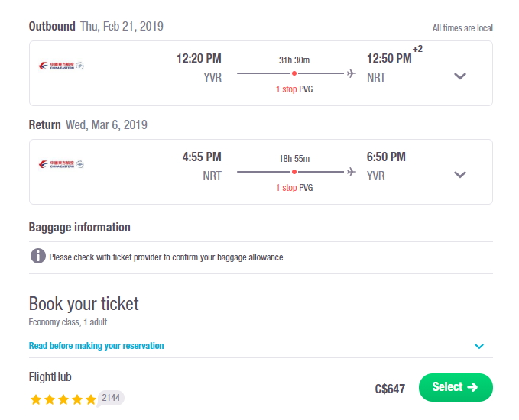
Task: Expand the reservation notice chevron arrow
Action: click(479, 346)
